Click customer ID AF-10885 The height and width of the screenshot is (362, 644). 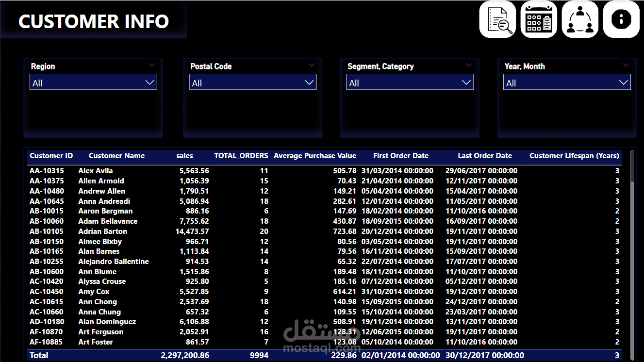(x=47, y=342)
